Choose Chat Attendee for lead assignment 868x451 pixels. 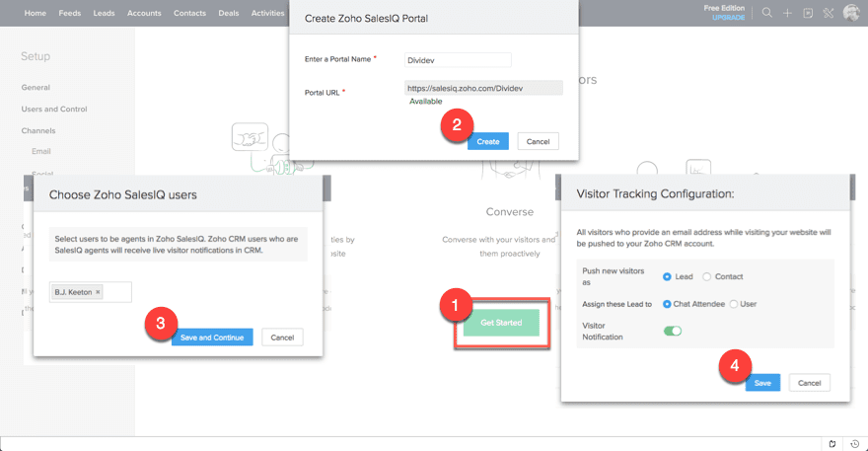coord(668,304)
